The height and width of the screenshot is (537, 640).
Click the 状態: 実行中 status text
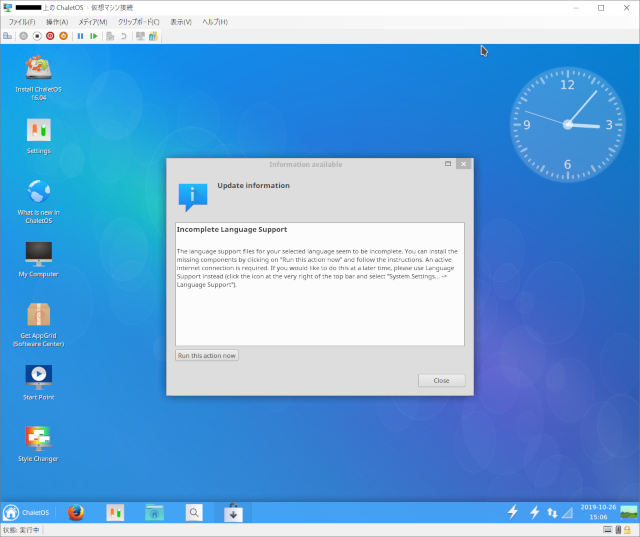[21, 530]
